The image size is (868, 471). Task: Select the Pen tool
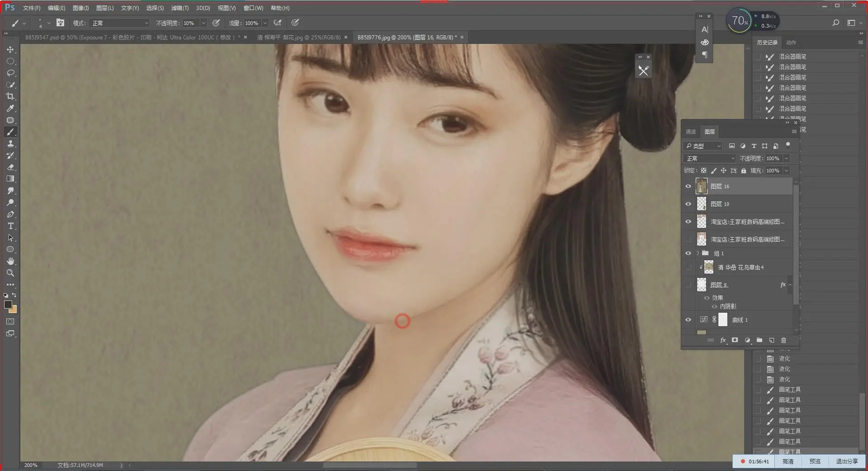tap(10, 214)
